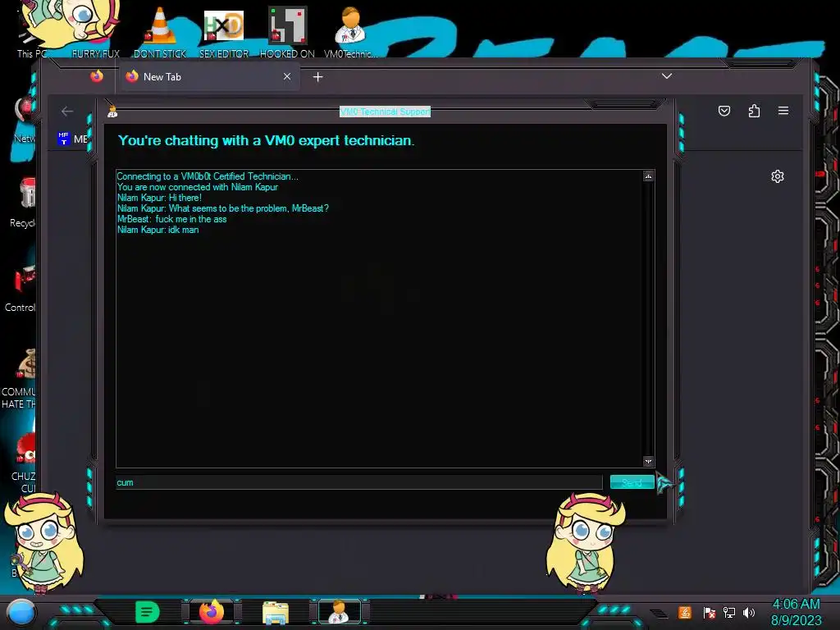Screen dimensions: 840x630
Task: Click the VM0 Technical Support title
Action: tap(385, 112)
